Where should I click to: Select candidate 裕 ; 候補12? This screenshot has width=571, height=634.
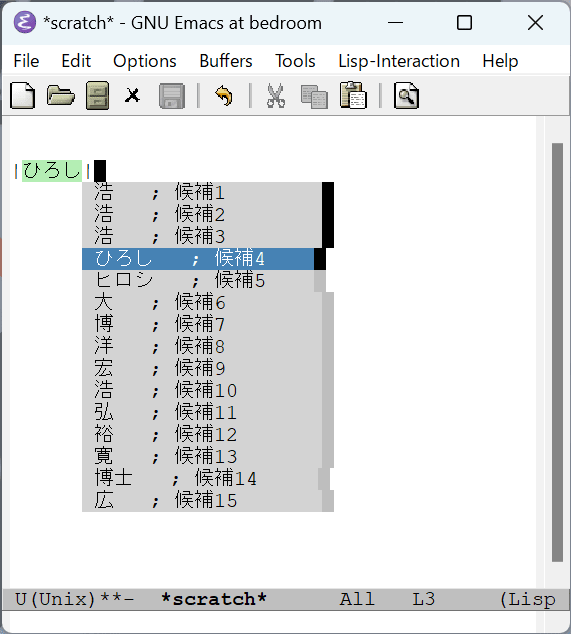tap(202, 435)
